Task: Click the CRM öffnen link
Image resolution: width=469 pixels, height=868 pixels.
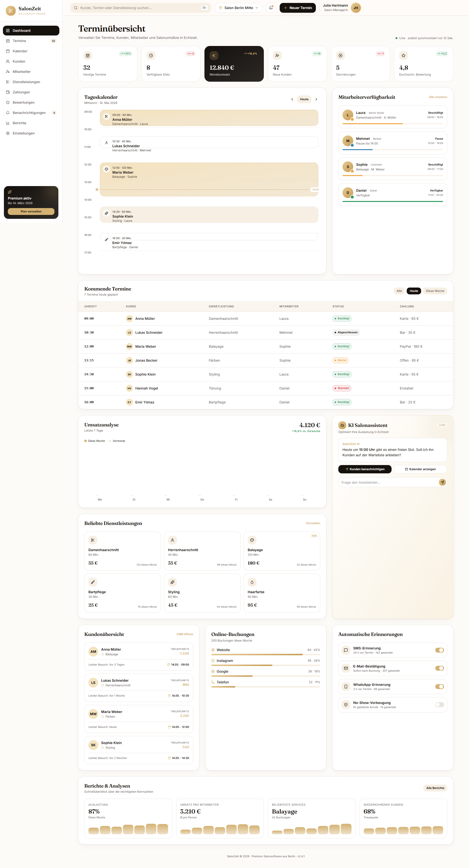Action: [x=184, y=634]
